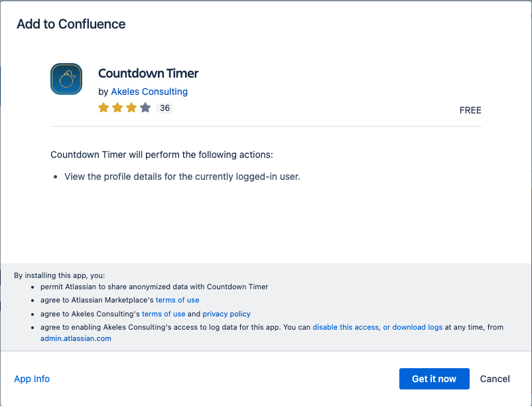Screen dimensions: 532x406
Task: Click the 36 reviews count badge
Action: click(x=165, y=107)
